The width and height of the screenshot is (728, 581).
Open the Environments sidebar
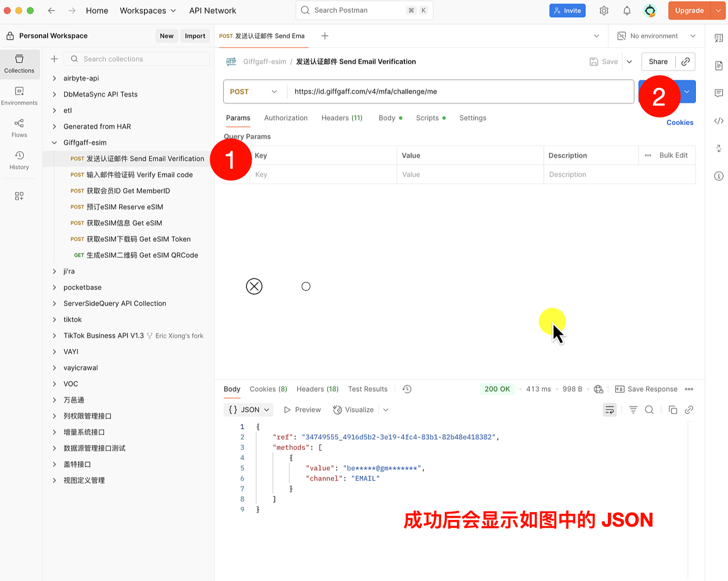(19, 96)
